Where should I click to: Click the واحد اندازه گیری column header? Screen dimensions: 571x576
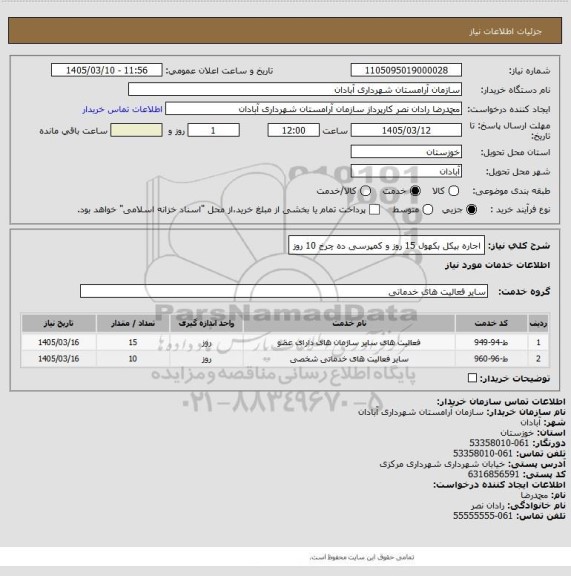206,323
